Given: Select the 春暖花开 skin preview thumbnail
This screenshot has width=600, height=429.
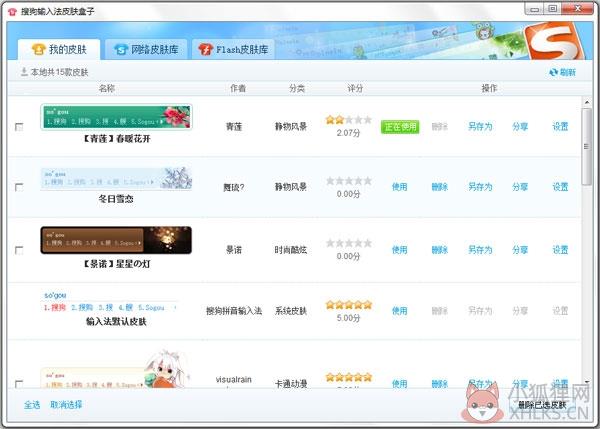Looking at the screenshot, I should point(116,117).
